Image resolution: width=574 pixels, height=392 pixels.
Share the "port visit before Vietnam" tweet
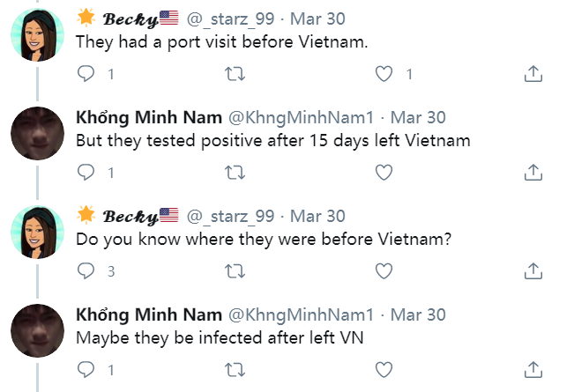[533, 73]
